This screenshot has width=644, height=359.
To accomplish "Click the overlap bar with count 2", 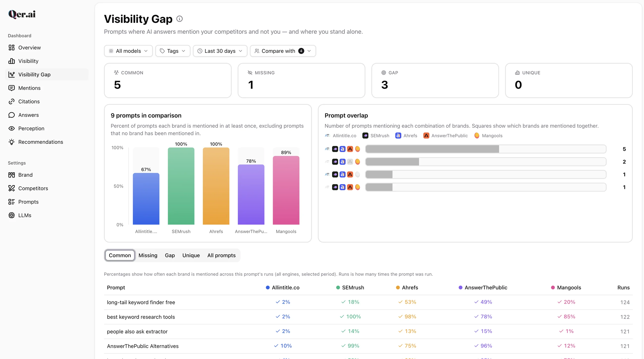I will pyautogui.click(x=485, y=162).
